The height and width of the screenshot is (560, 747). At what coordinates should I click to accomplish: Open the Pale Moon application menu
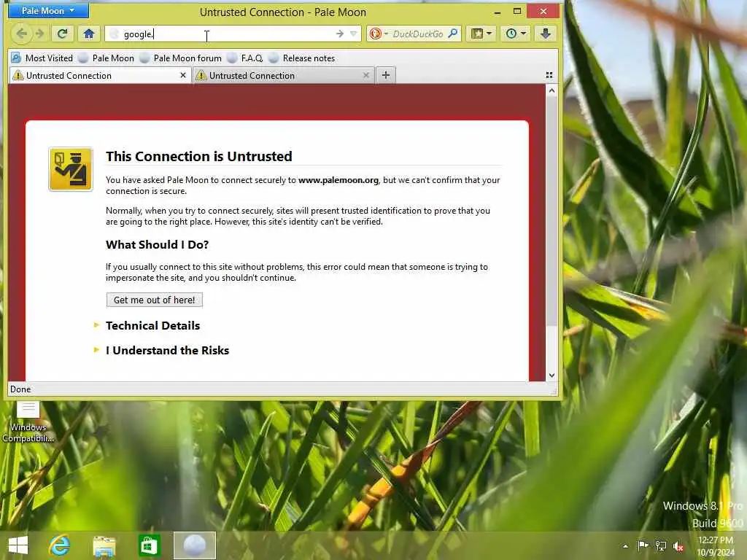tap(48, 10)
